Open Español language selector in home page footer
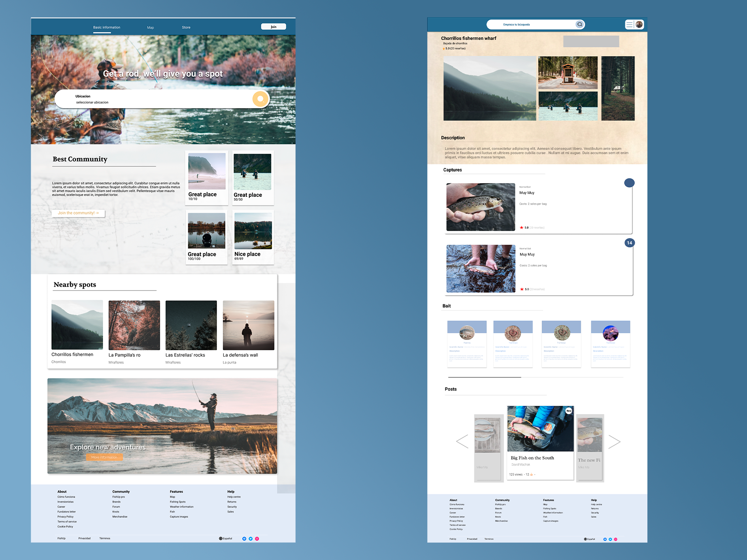 (x=226, y=539)
